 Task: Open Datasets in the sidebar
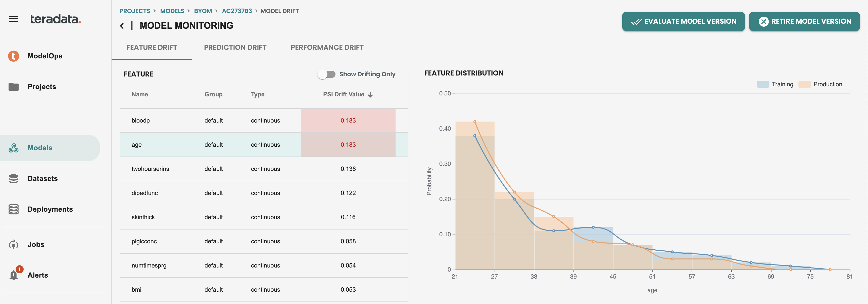tap(42, 178)
